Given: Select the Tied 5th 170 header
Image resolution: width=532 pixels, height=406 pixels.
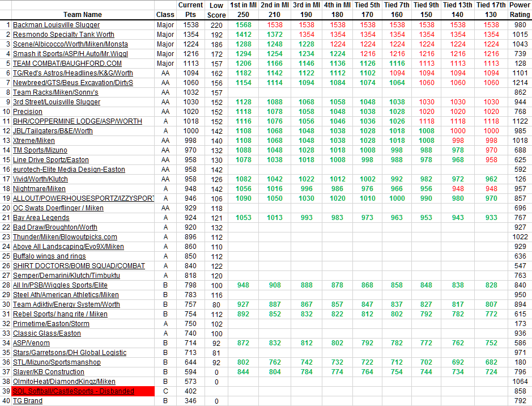Looking at the screenshot, I should pyautogui.click(x=367, y=10).
